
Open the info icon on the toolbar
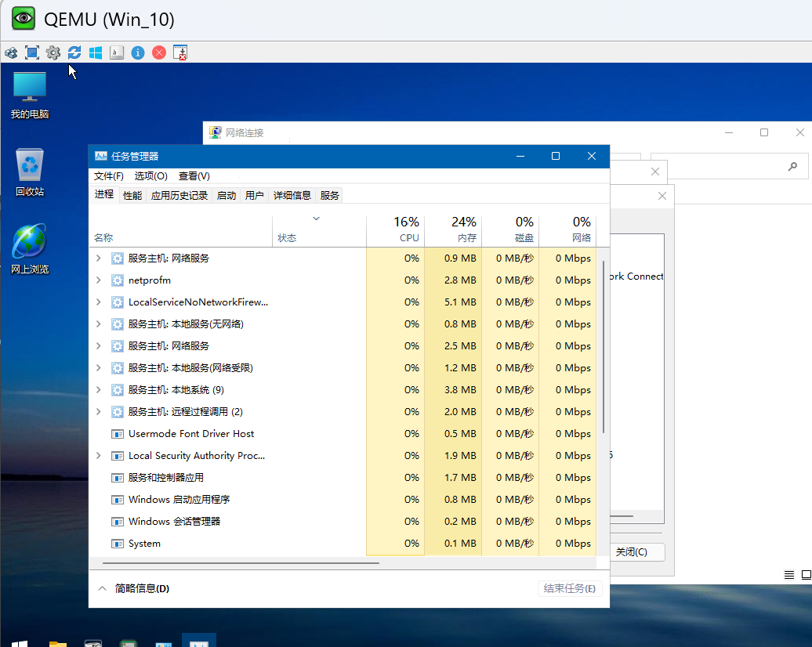point(138,52)
